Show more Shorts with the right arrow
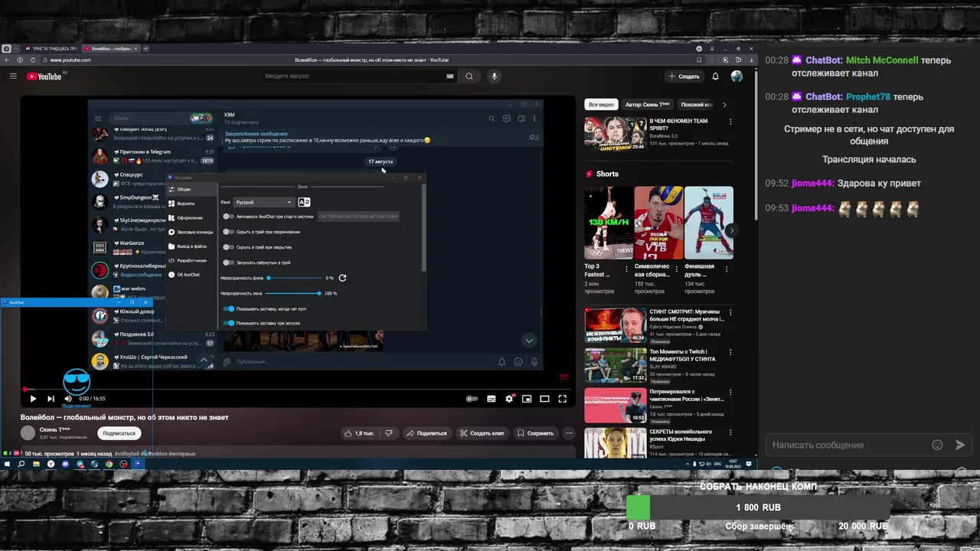The height and width of the screenshot is (551, 980). 731,230
